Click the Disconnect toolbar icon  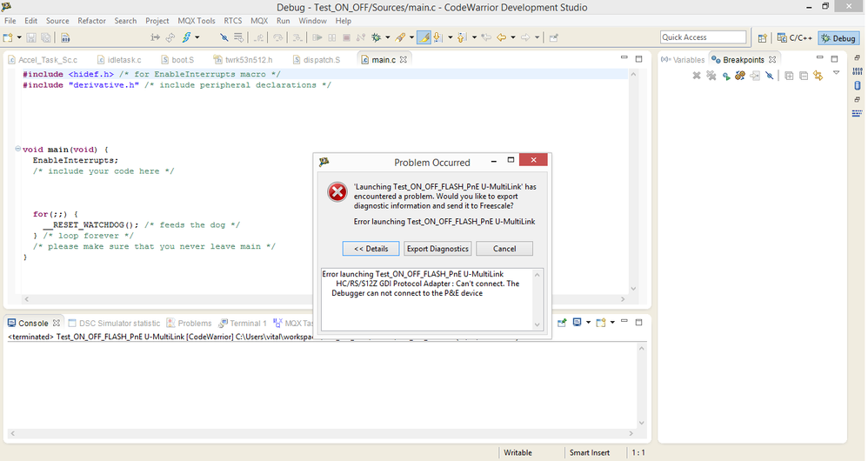[361, 37]
